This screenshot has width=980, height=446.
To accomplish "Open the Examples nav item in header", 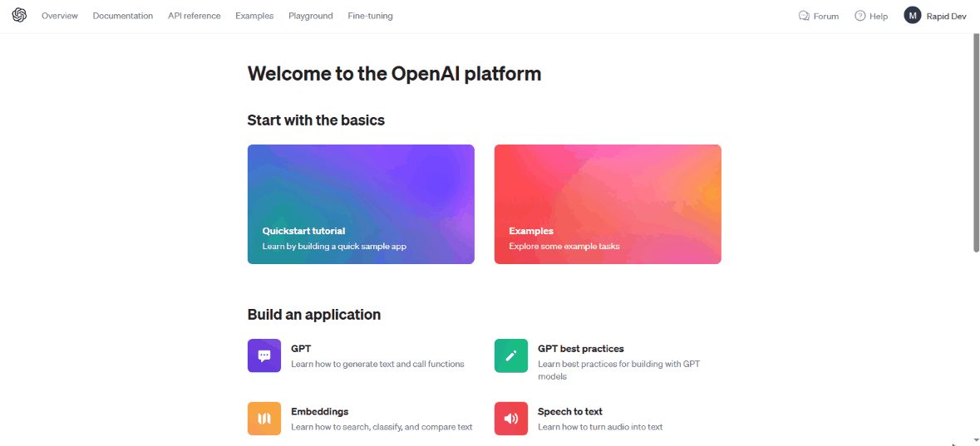I will (254, 17).
